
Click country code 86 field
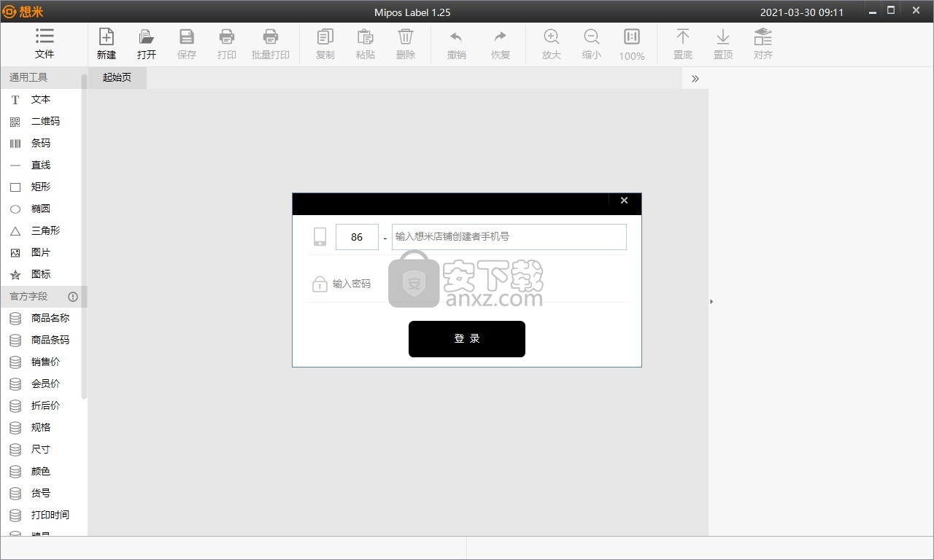(357, 237)
